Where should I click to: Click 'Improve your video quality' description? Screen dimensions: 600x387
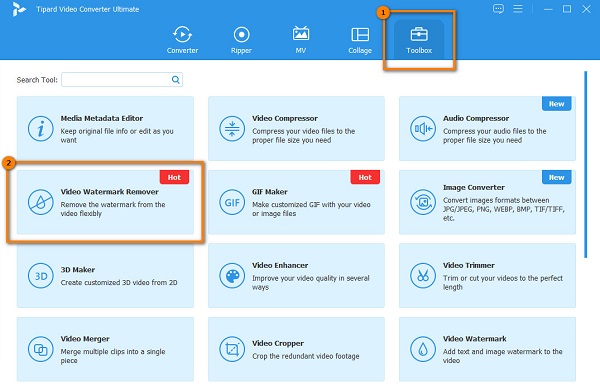point(311,282)
